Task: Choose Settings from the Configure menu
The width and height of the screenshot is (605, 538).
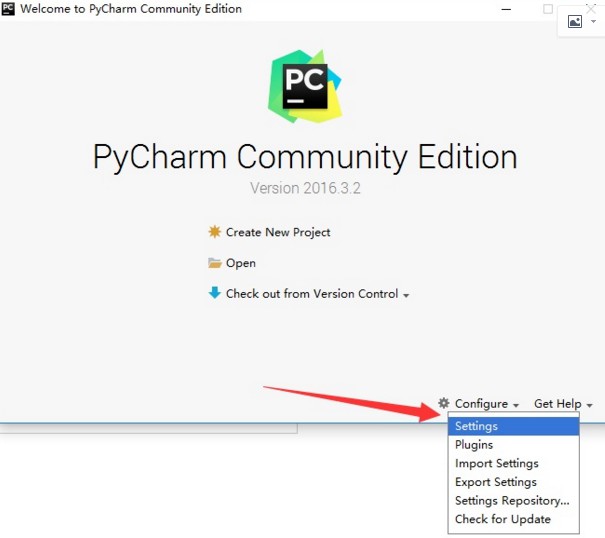Action: (514, 426)
